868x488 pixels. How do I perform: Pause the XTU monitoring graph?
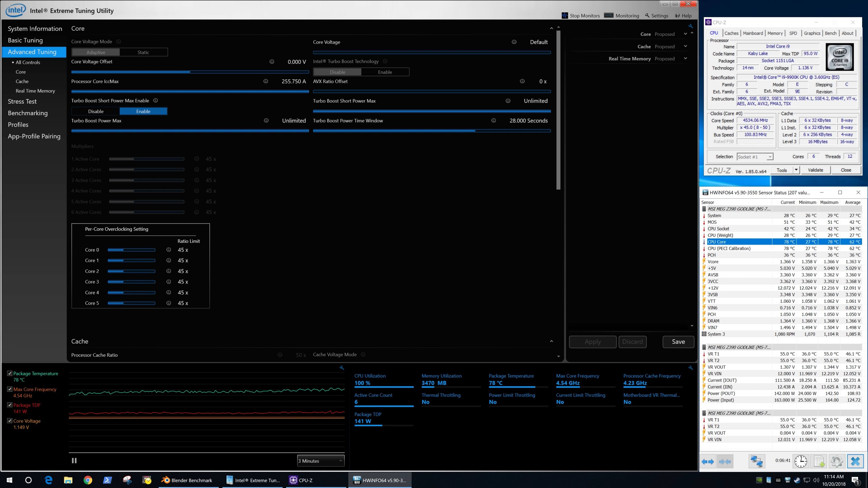(74, 460)
